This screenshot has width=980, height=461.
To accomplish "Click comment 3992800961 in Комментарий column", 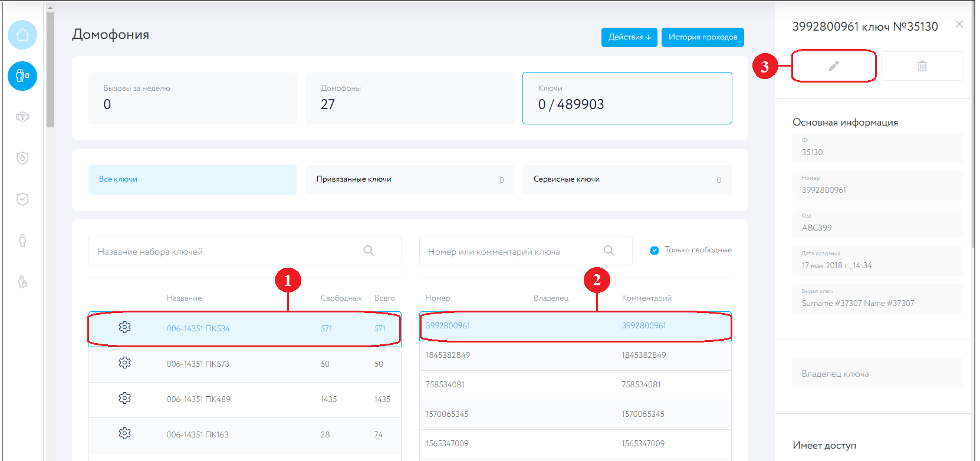I will [643, 325].
